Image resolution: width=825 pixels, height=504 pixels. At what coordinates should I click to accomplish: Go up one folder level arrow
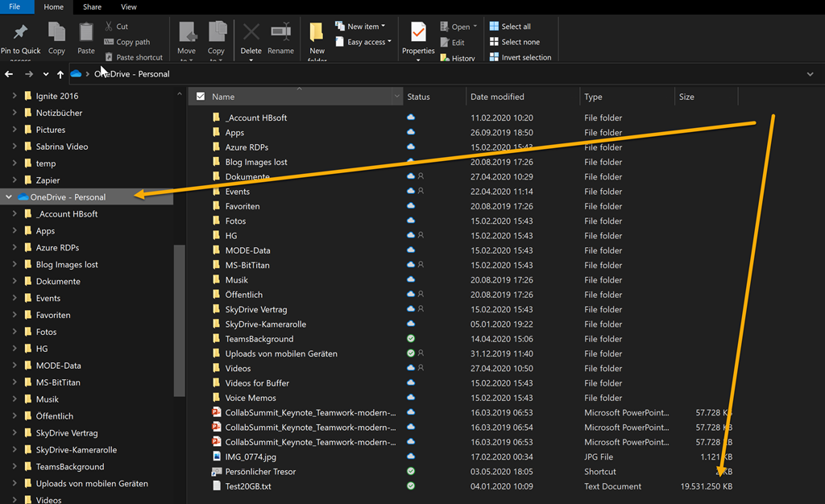[60, 74]
